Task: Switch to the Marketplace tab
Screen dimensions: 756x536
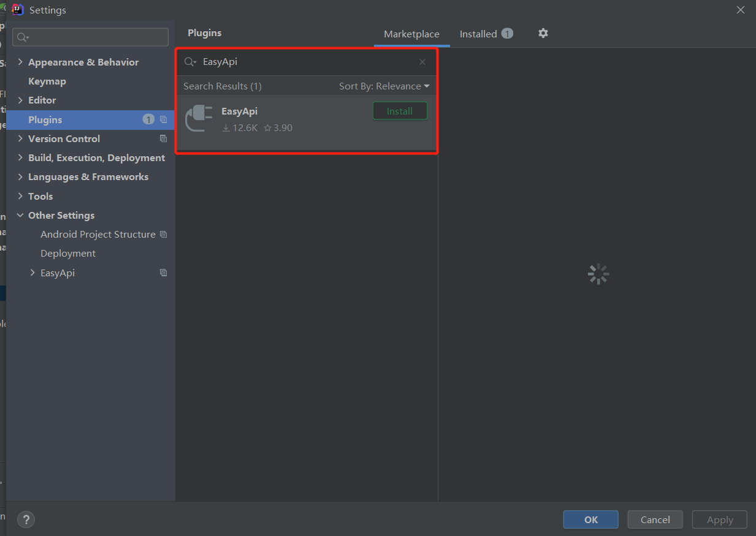Action: 411,34
